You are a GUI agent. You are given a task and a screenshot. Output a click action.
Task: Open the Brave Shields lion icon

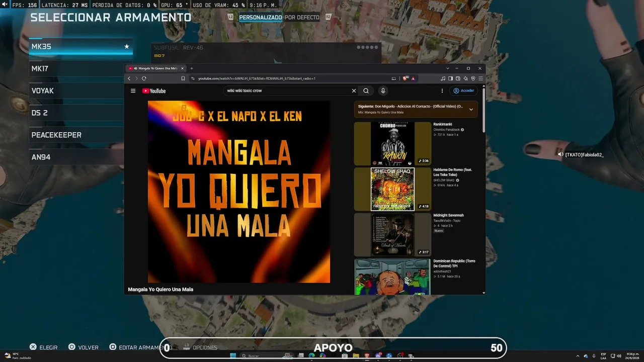[405, 78]
